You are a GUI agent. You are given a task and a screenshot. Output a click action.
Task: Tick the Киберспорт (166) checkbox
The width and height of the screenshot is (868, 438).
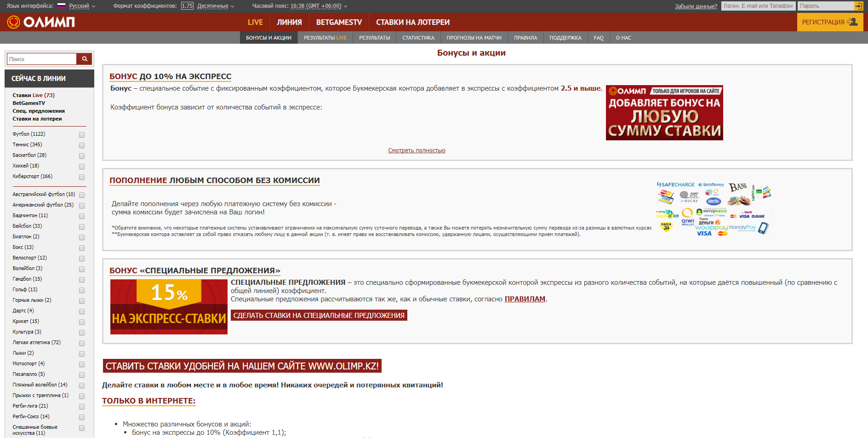click(x=82, y=177)
